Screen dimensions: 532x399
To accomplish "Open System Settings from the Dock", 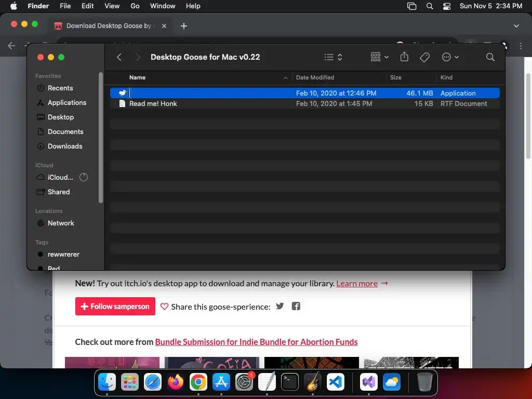I will pyautogui.click(x=244, y=382).
